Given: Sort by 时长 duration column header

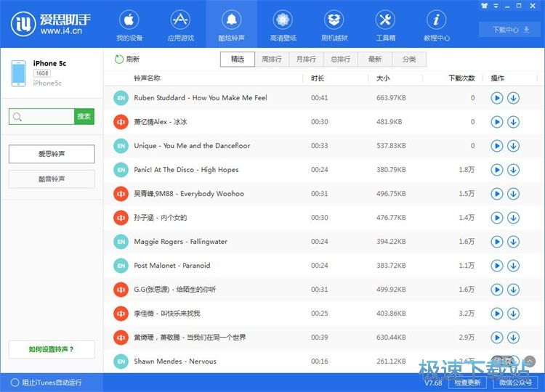Looking at the screenshot, I should pos(318,78).
